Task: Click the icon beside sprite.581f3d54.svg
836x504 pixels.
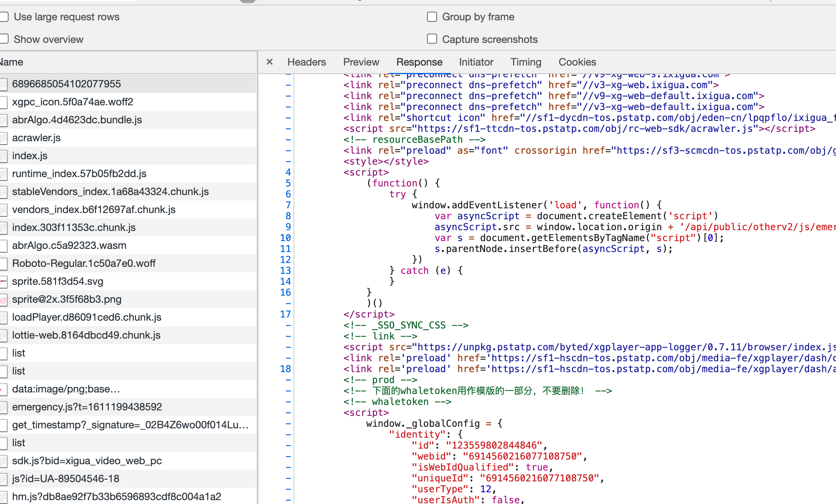Action: click(x=4, y=281)
